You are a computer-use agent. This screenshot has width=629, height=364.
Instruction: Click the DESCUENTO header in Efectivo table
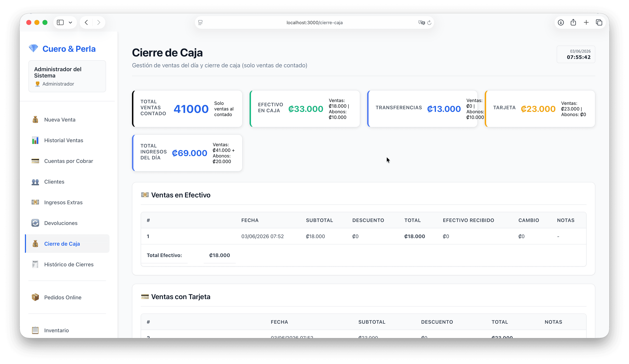368,220
